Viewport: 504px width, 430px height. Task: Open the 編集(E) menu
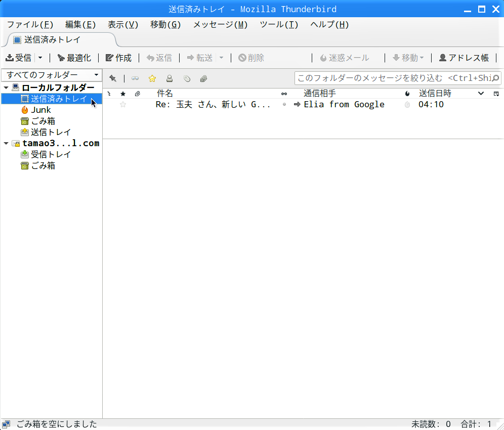(80, 25)
